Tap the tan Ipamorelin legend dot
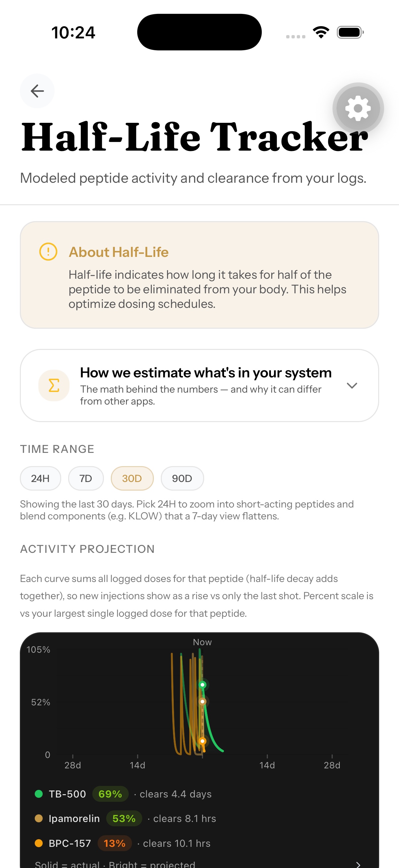The width and height of the screenshot is (399, 868). tap(39, 818)
